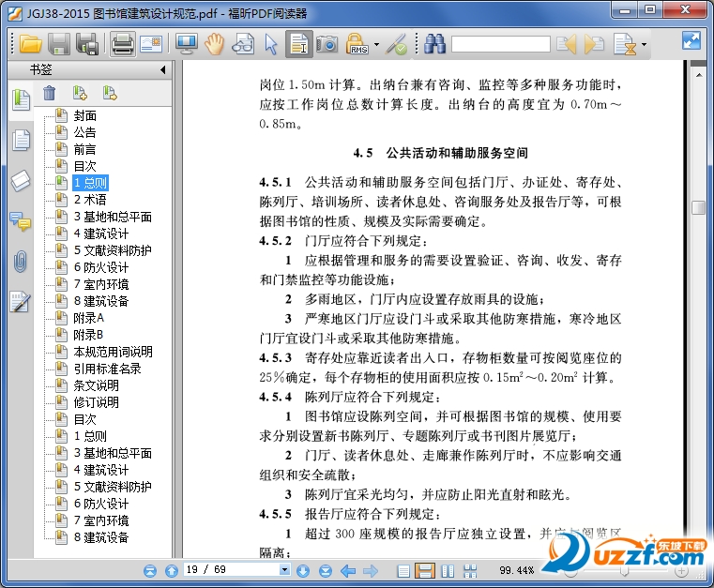Open the Layers sidebar tab

(21, 181)
